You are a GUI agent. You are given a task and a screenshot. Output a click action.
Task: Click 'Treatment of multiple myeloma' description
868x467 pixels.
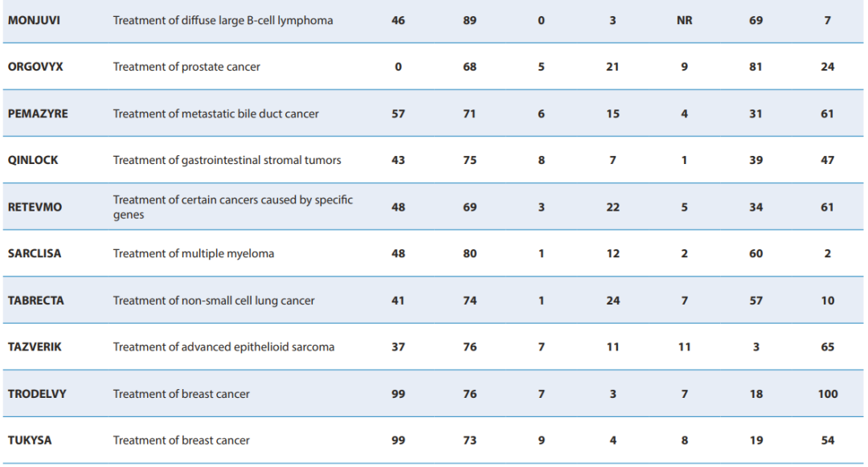[x=194, y=253]
